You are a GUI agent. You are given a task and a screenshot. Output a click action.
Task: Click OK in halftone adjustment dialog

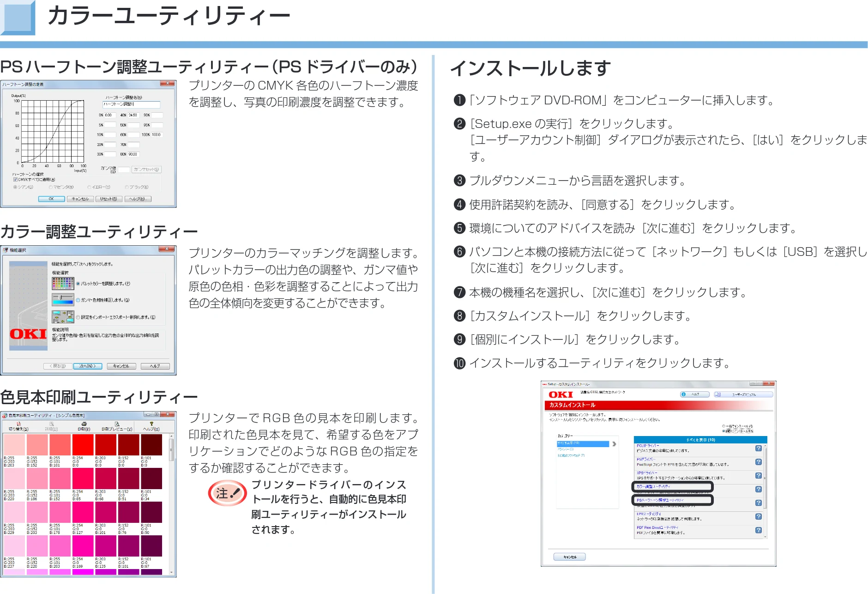click(x=51, y=199)
